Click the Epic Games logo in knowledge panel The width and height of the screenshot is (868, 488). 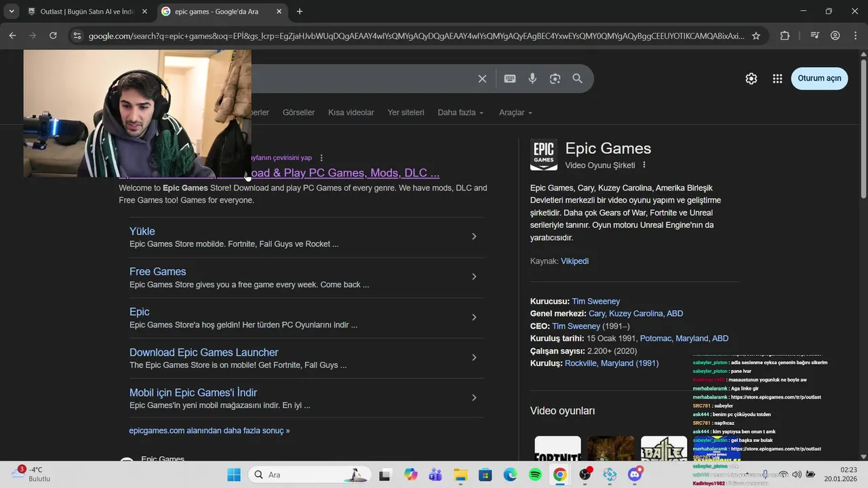tap(544, 155)
